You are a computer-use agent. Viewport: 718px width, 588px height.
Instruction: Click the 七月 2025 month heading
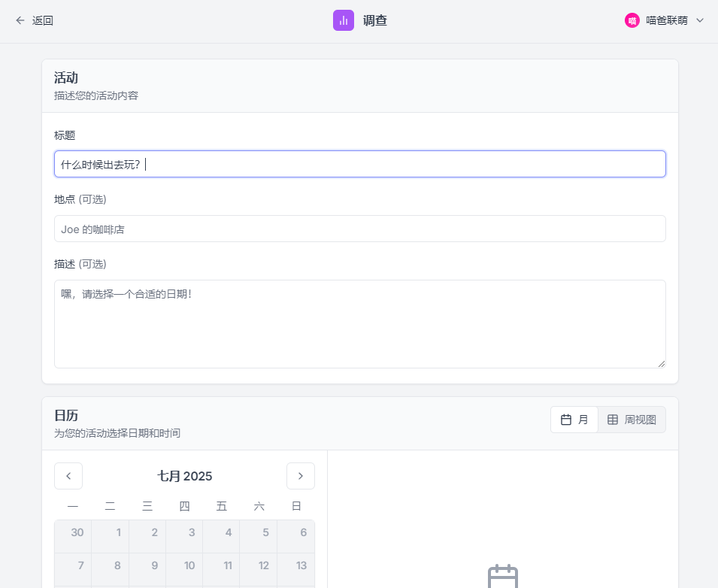(x=184, y=476)
